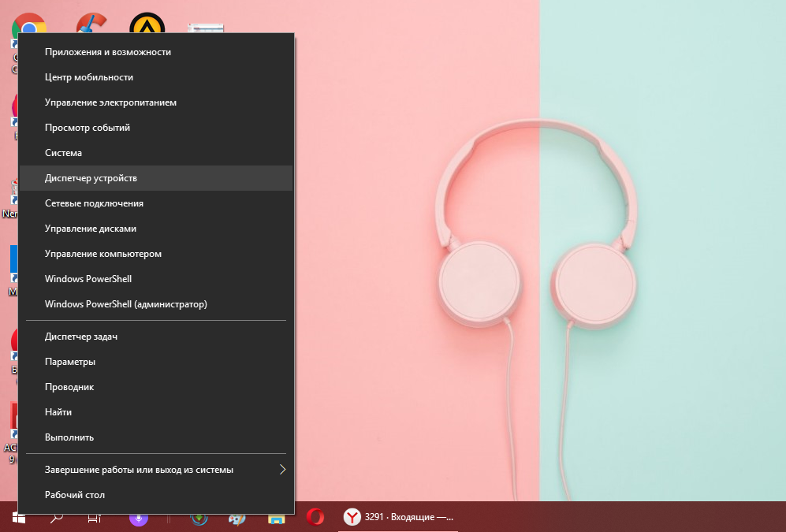Choose Просмотр событий entry

[x=156, y=128]
